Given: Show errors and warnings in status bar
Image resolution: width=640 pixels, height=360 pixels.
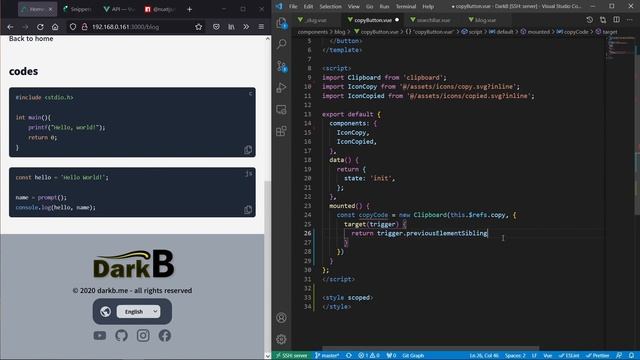Looking at the screenshot, I should pyautogui.click(x=369, y=356).
